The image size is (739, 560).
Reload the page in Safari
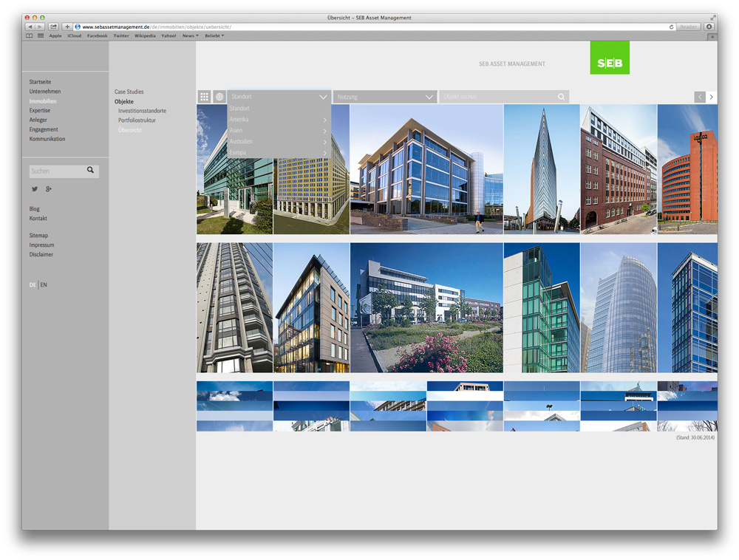[x=671, y=27]
